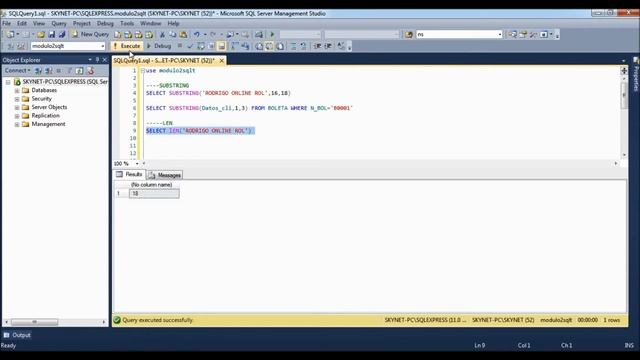Expand the Security folder node
This screenshot has width=640, height=360.
point(17,99)
